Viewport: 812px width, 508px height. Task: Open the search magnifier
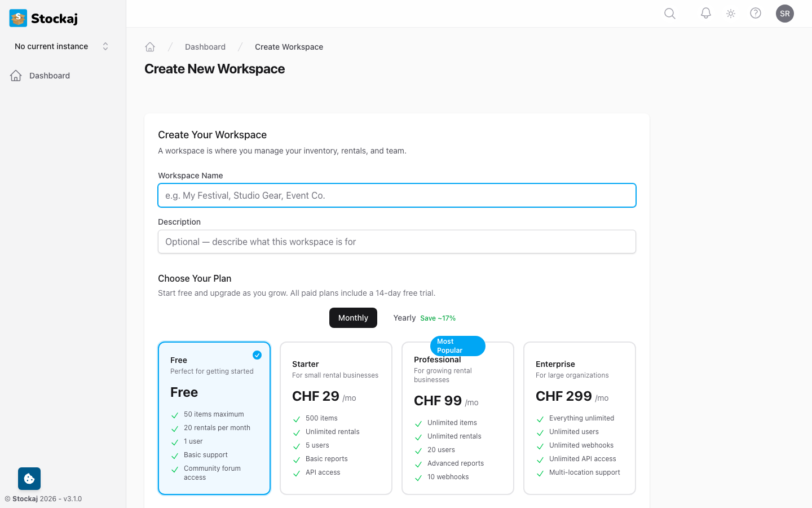[x=669, y=13]
